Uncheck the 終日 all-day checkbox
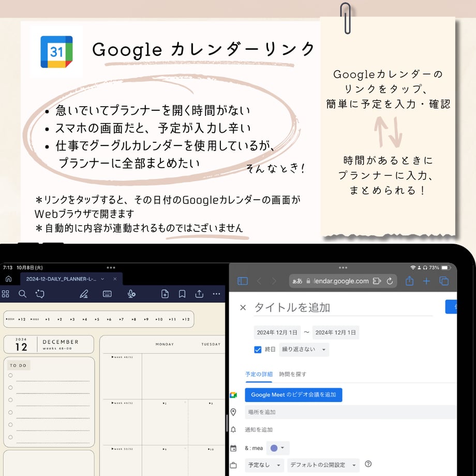476x476 pixels. coord(258,349)
